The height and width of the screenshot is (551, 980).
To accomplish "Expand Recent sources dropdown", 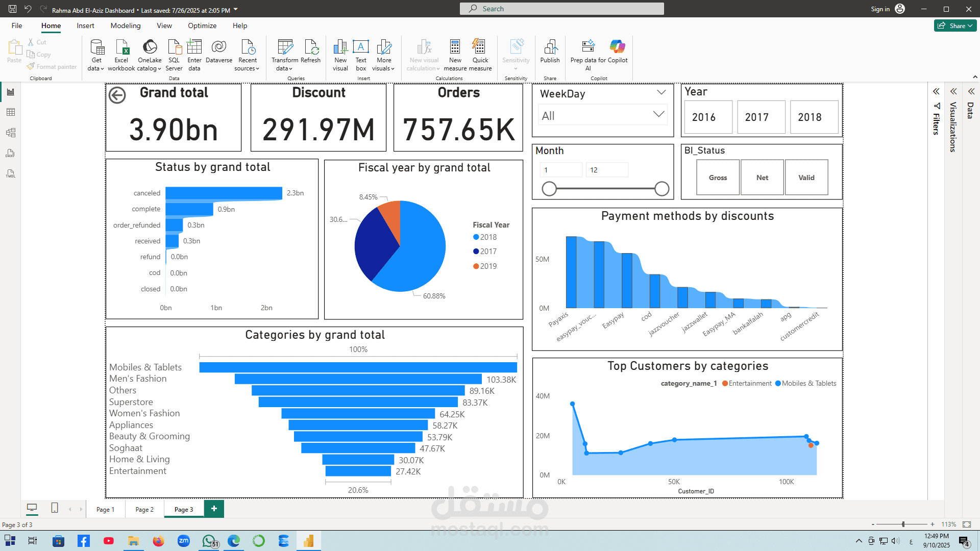I will click(x=258, y=69).
